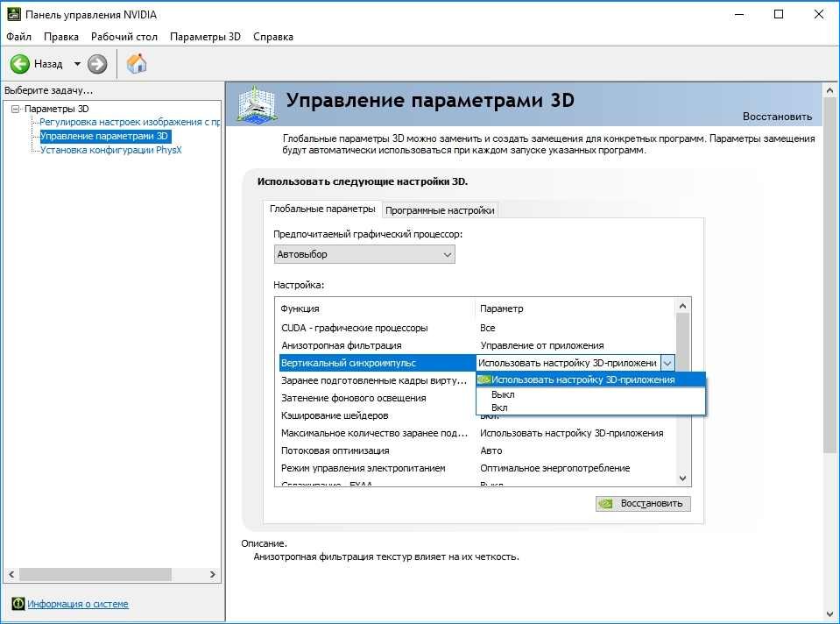Open the Автовыбор graphics processor dropdown
The image size is (840, 624).
364,255
